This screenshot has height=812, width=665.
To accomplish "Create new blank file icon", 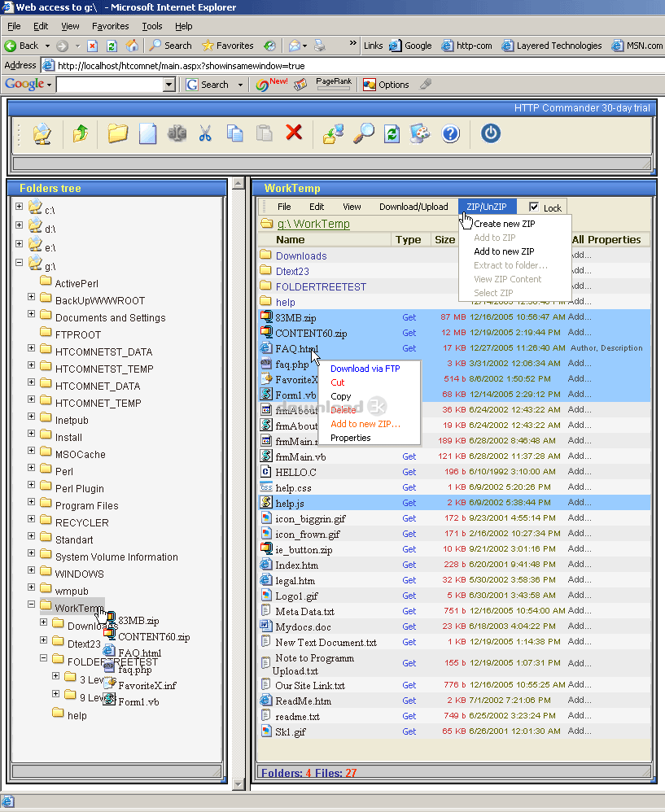I will [147, 133].
